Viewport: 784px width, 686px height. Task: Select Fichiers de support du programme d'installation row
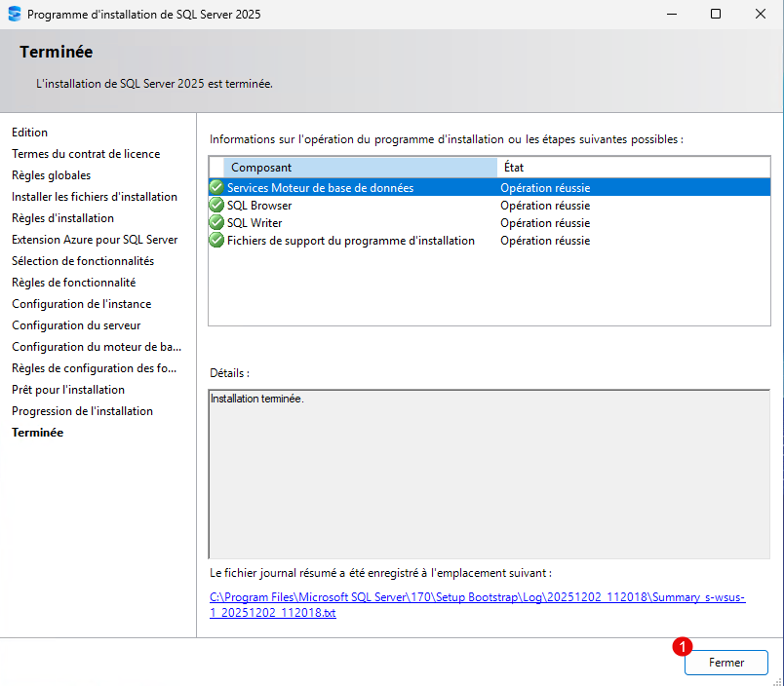pos(490,241)
